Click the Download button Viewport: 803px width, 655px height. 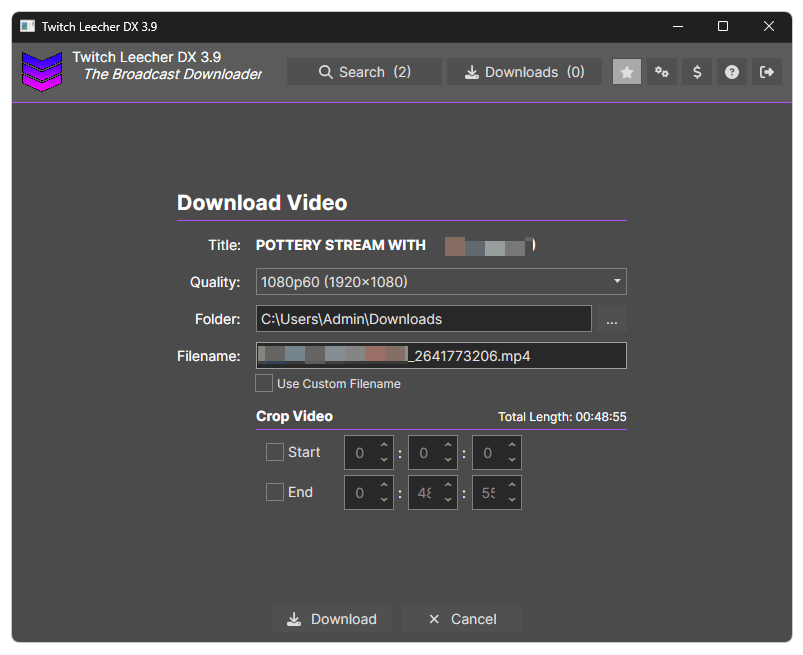tap(333, 618)
